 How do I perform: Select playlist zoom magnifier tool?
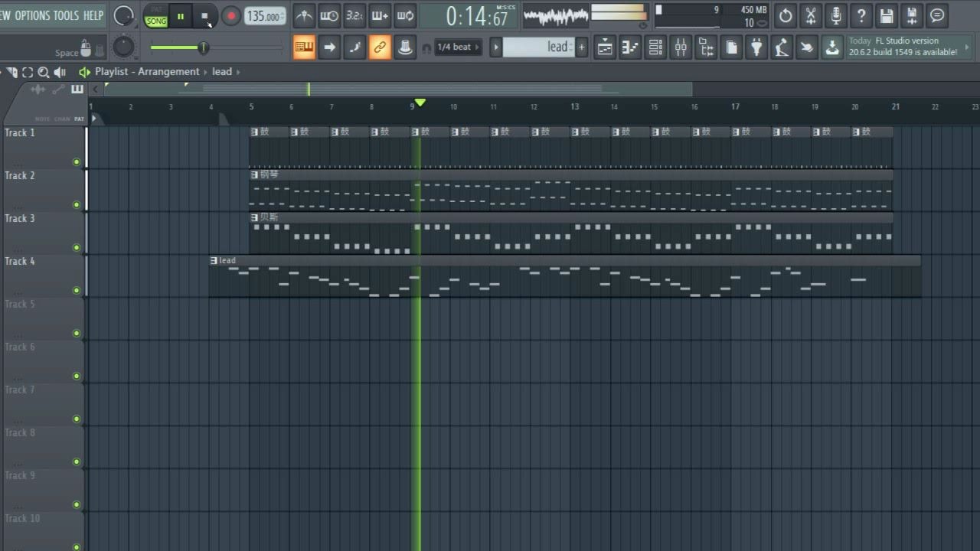coord(43,72)
